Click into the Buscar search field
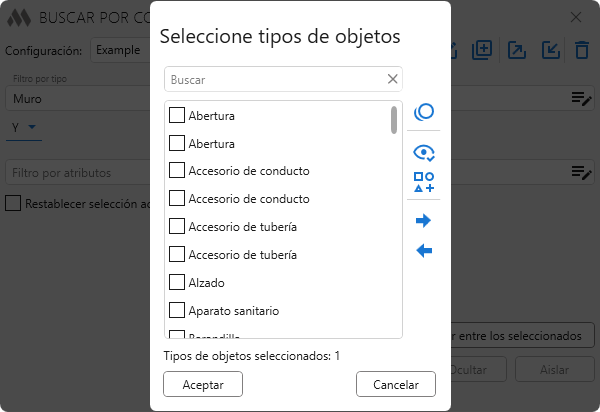 click(275, 79)
